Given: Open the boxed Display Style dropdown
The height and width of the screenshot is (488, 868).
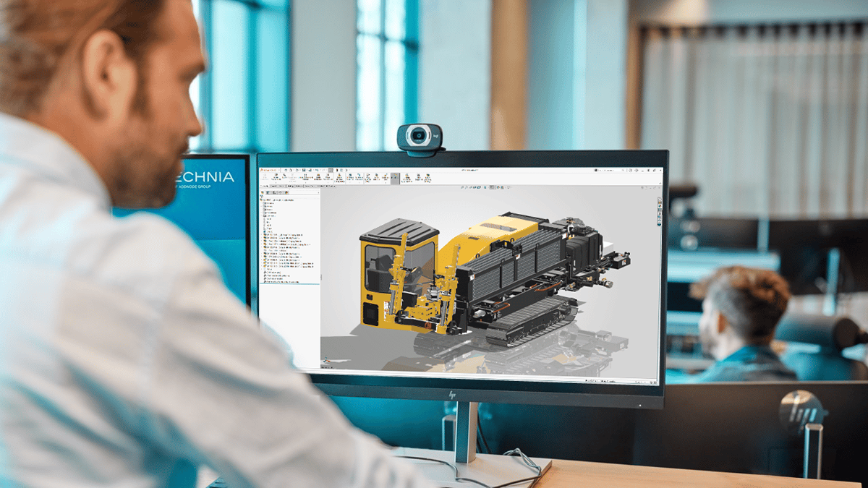Looking at the screenshot, I should click(x=493, y=187).
